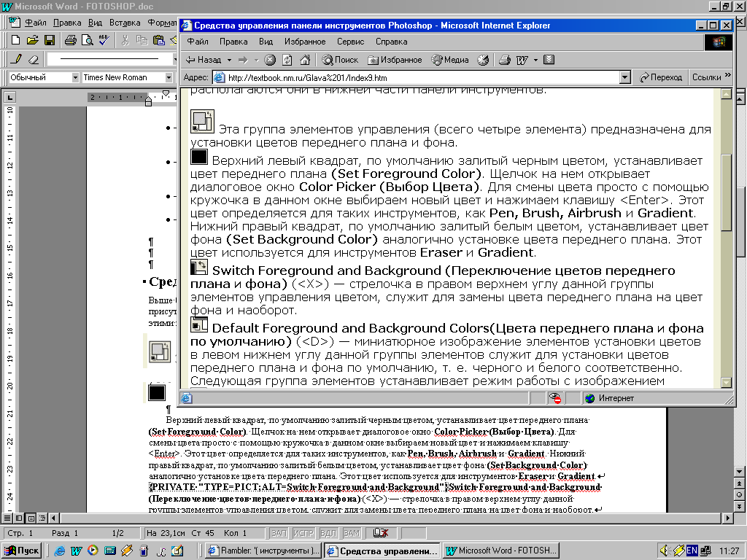
Task: Switch to Microsoft Word - FOTOSH taskbar button
Action: tap(500, 551)
